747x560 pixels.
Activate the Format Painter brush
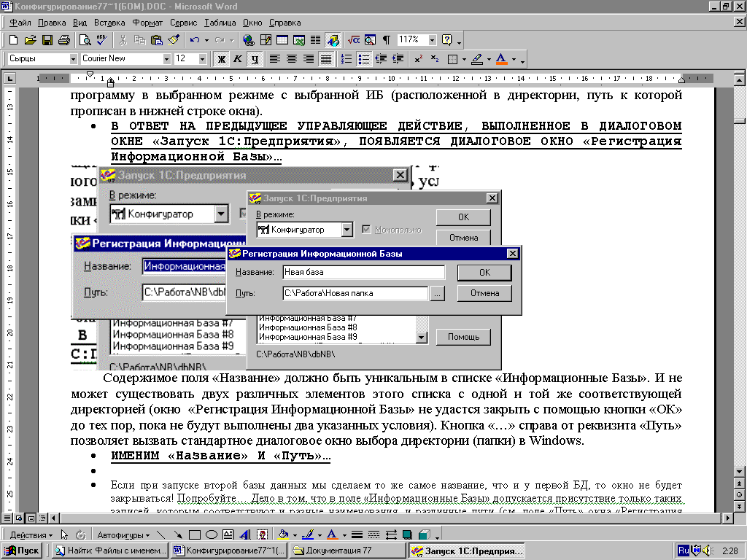174,40
